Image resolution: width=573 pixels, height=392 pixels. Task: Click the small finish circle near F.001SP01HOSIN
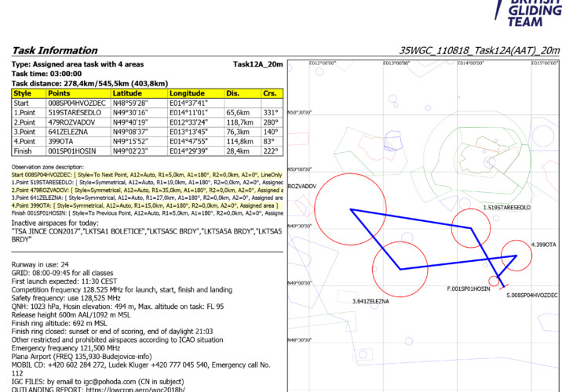point(495,281)
